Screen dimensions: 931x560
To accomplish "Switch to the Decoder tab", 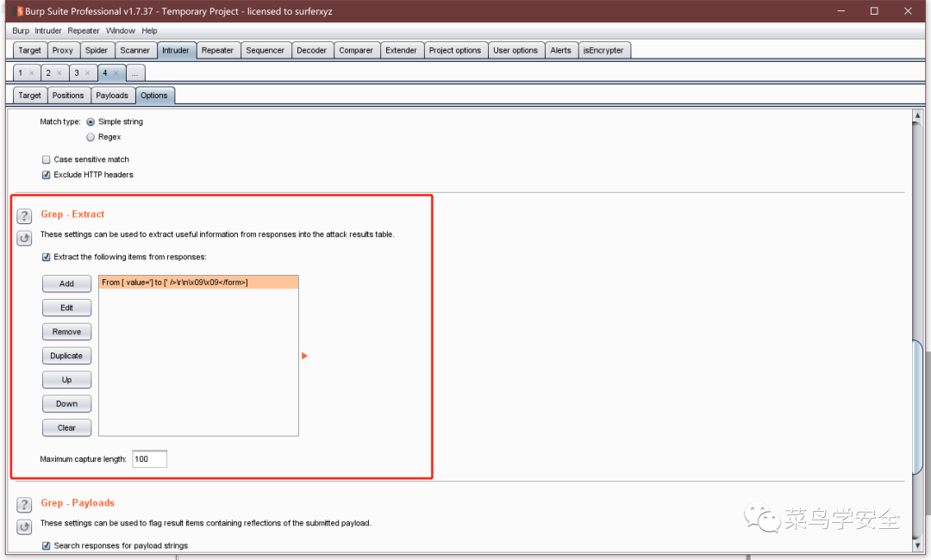I will pos(312,51).
